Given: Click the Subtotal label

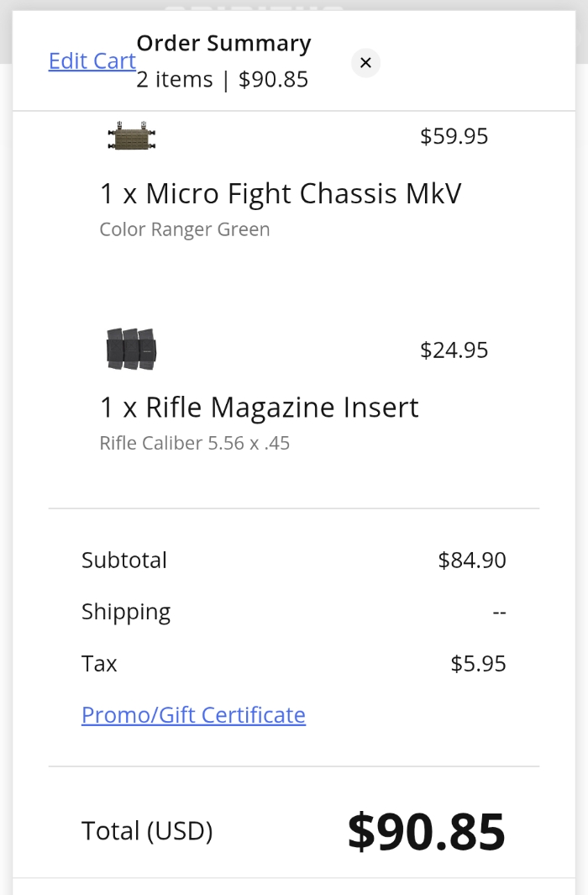Looking at the screenshot, I should point(124,560).
